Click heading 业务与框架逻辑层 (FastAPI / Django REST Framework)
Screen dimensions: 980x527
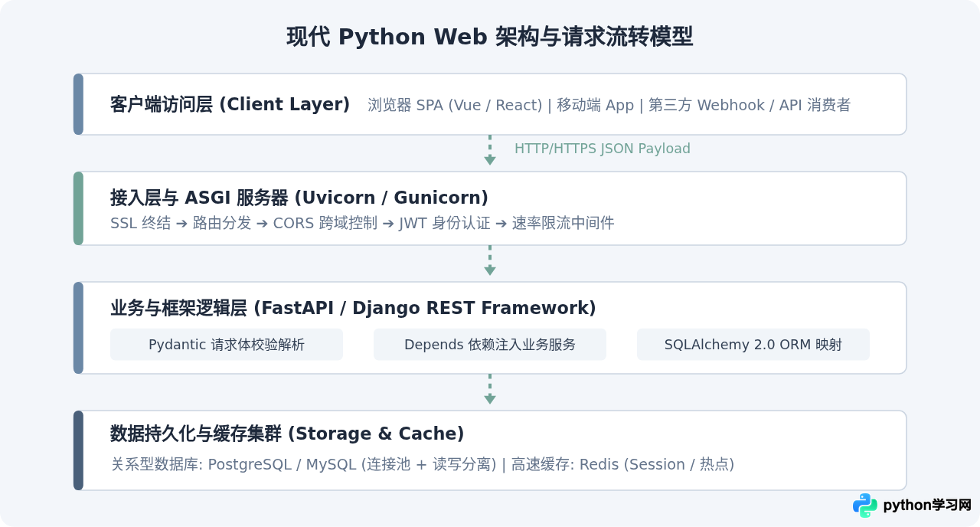pos(353,308)
